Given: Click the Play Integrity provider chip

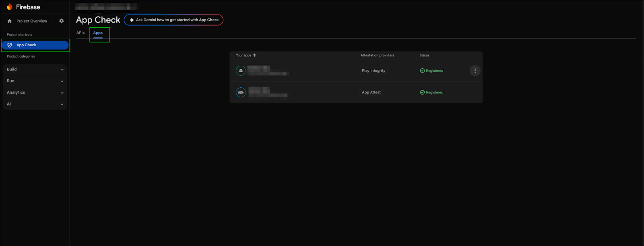Looking at the screenshot, I should 374,70.
